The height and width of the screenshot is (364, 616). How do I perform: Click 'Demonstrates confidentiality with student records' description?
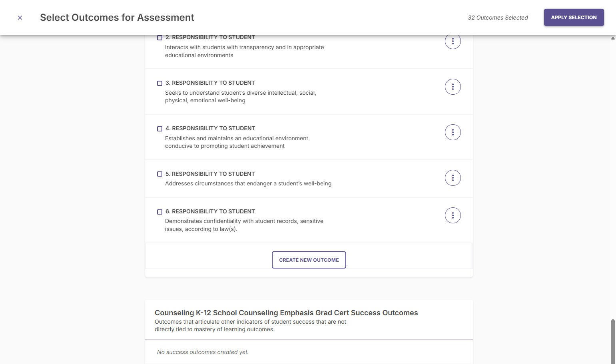[x=244, y=225]
